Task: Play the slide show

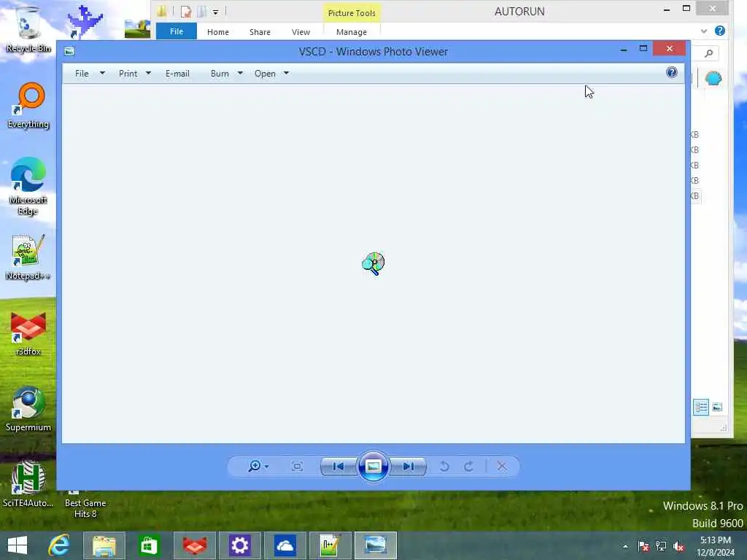Action: [x=373, y=466]
